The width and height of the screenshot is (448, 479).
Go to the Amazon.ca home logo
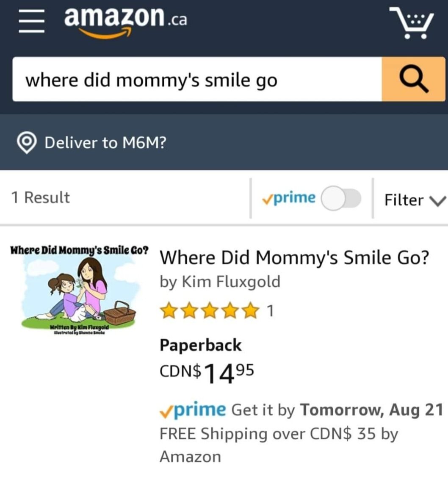125,21
